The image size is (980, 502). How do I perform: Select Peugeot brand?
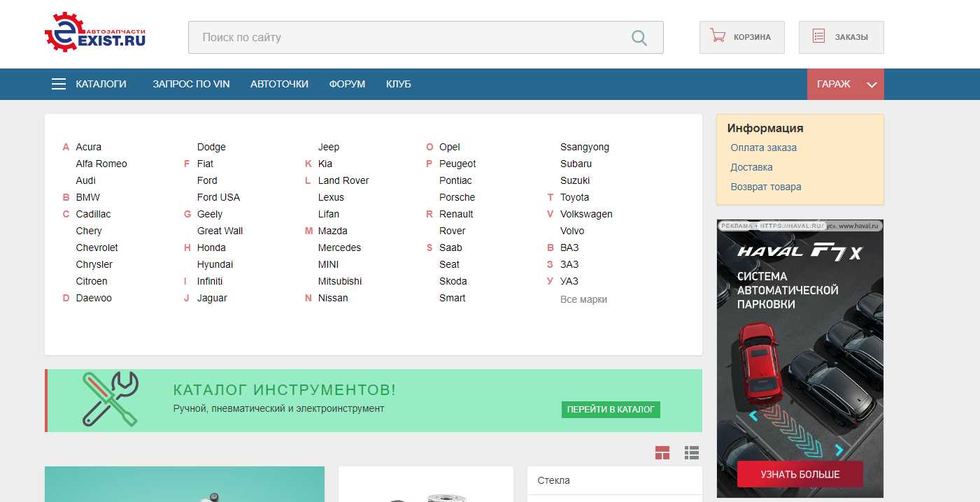(x=457, y=164)
